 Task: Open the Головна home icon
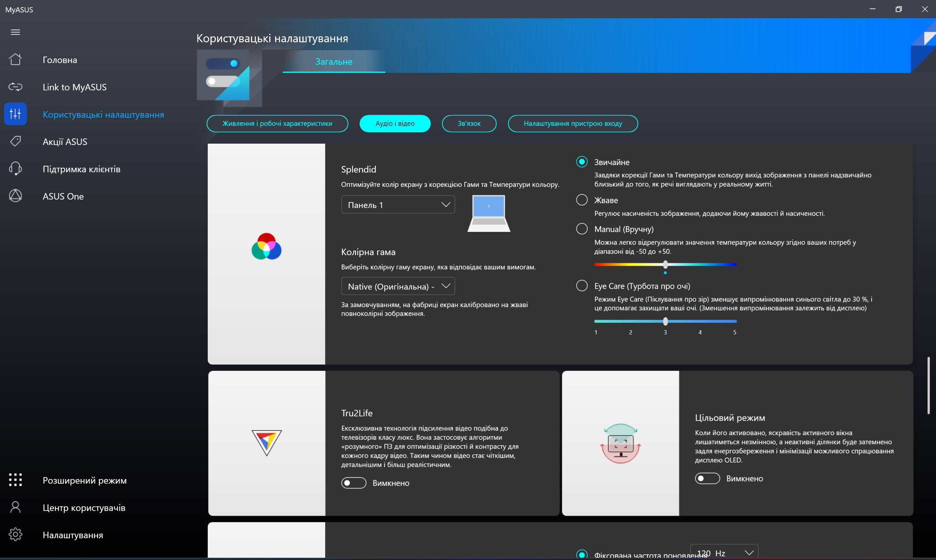tap(16, 59)
